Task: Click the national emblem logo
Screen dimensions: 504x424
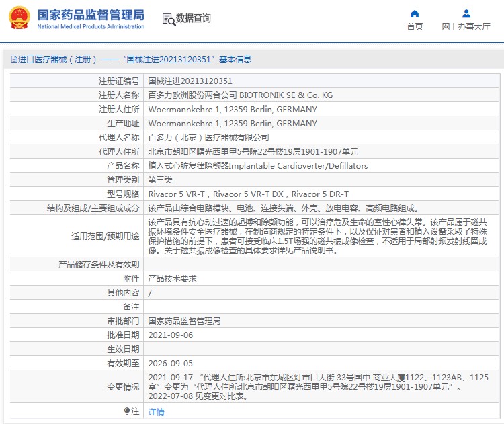Action: click(x=19, y=18)
